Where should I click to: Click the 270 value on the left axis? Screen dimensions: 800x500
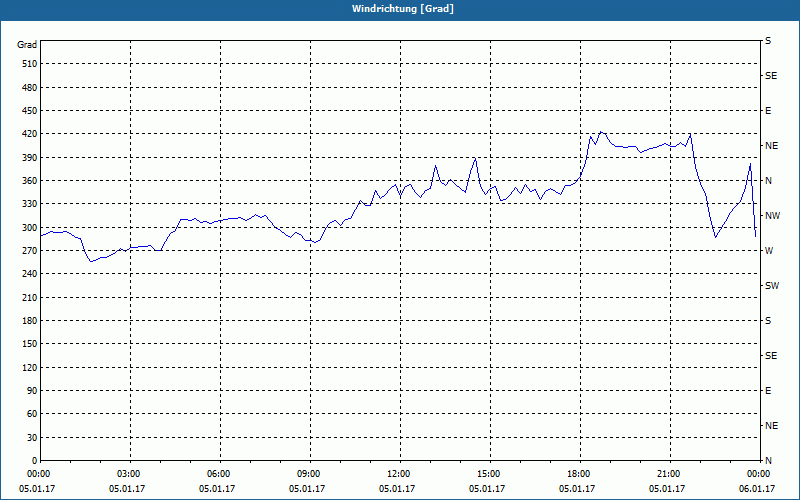29,251
